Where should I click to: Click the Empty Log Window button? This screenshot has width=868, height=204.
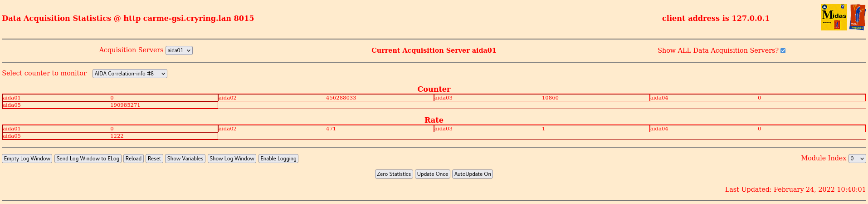tap(27, 159)
